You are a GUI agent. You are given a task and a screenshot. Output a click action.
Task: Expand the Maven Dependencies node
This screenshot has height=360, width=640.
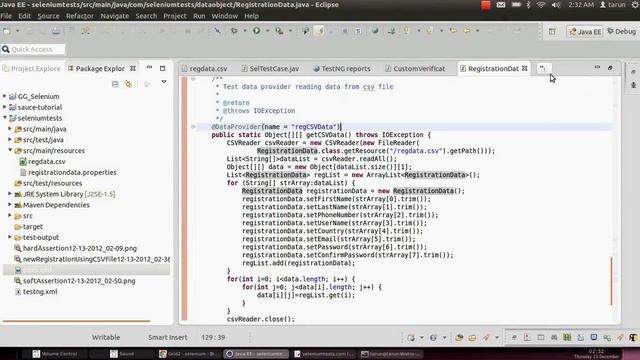10,204
